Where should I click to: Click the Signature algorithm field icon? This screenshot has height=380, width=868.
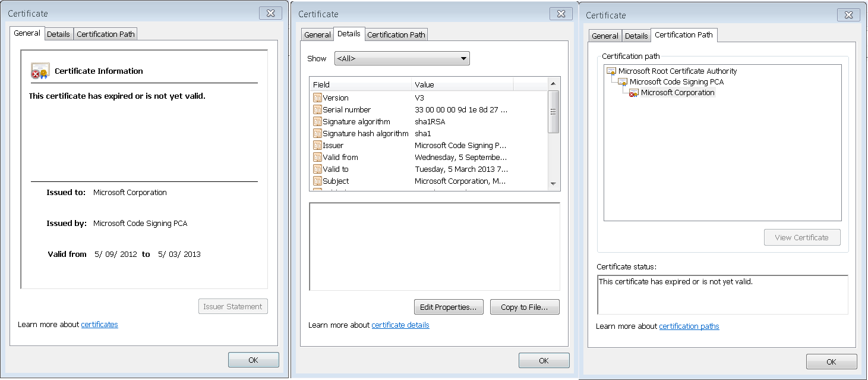(x=317, y=121)
